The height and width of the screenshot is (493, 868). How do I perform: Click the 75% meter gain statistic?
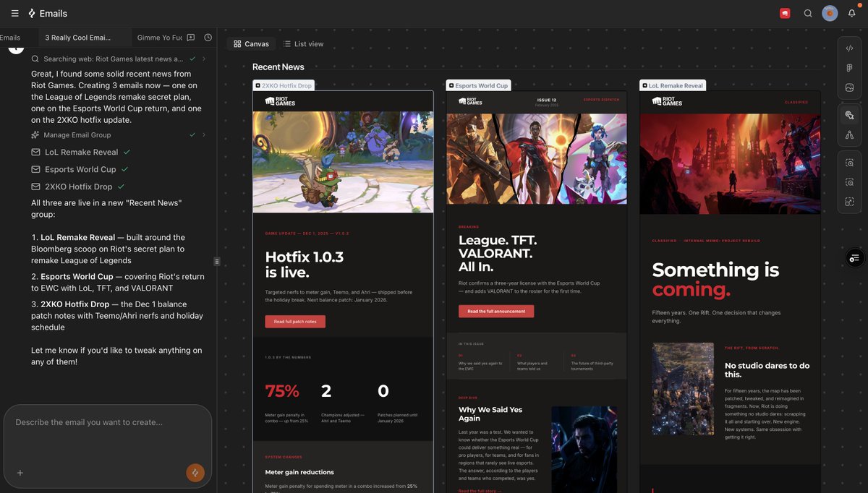(x=282, y=391)
